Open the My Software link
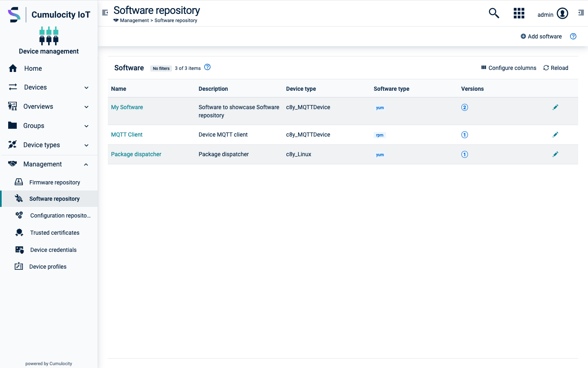Viewport: 588px width, 368px height. pos(127,107)
